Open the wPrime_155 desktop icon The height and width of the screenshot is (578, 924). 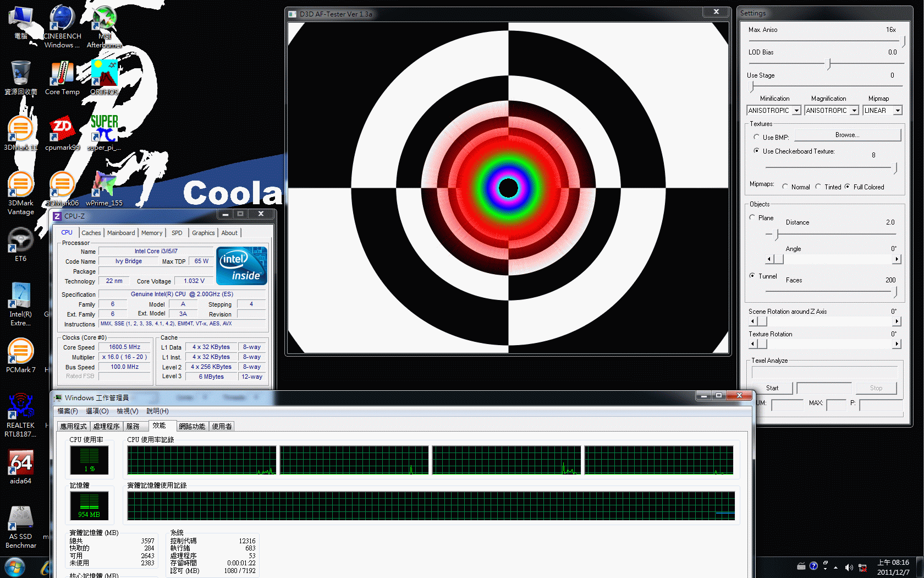click(x=105, y=189)
